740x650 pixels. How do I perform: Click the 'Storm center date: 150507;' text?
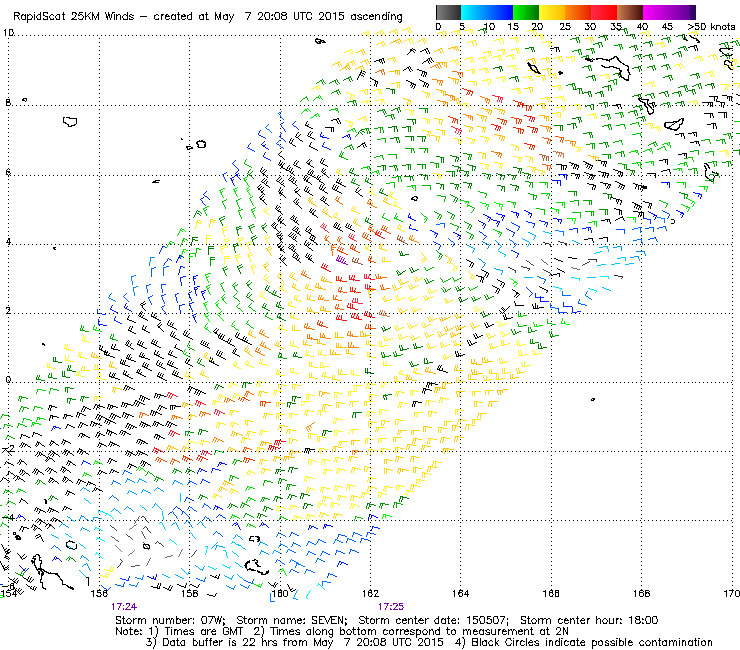[x=433, y=620]
